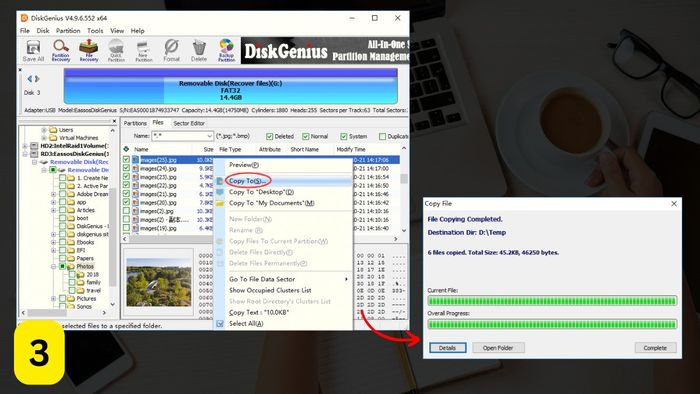Expand the Users folder node
700x394 pixels.
coord(44,130)
